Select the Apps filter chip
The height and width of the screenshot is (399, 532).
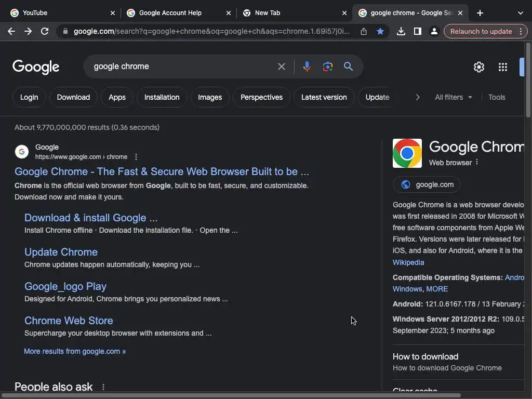pos(117,97)
